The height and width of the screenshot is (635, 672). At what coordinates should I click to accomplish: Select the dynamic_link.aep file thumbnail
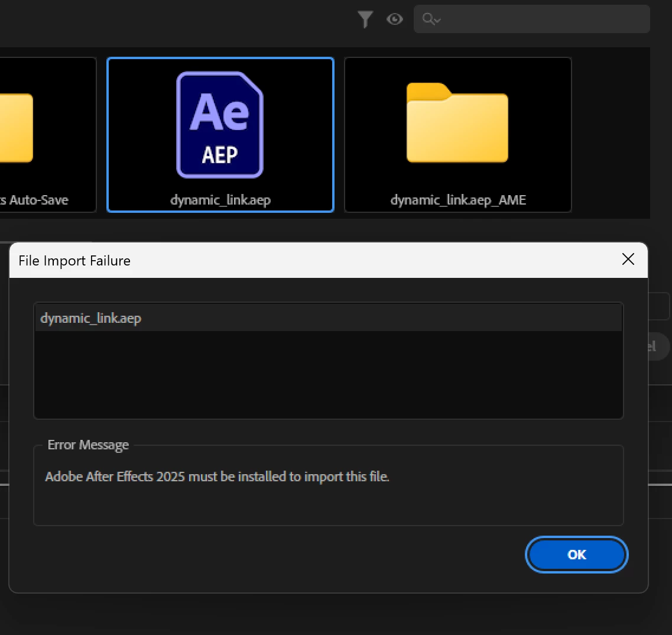coord(220,135)
